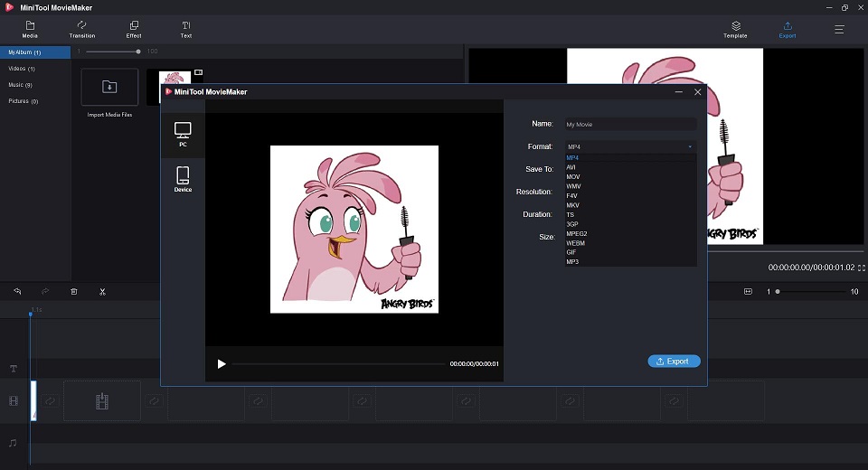Click the timeline playhead marker
The height and width of the screenshot is (470, 868).
[x=31, y=314]
